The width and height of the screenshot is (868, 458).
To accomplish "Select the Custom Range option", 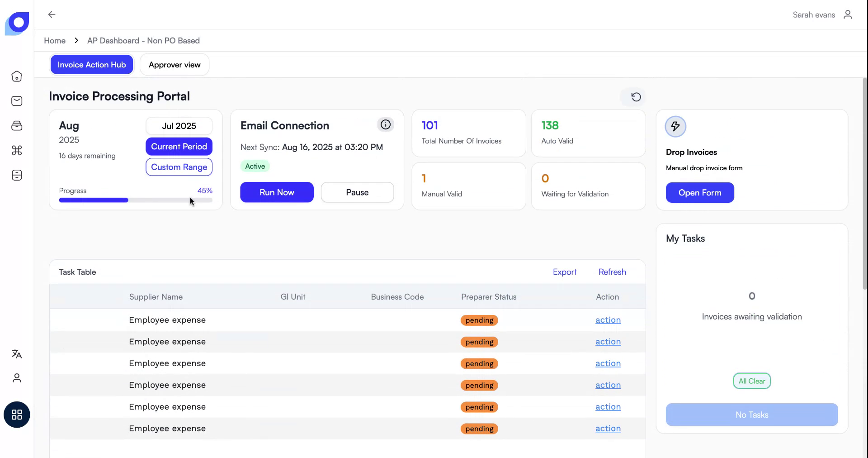I will pos(179,167).
